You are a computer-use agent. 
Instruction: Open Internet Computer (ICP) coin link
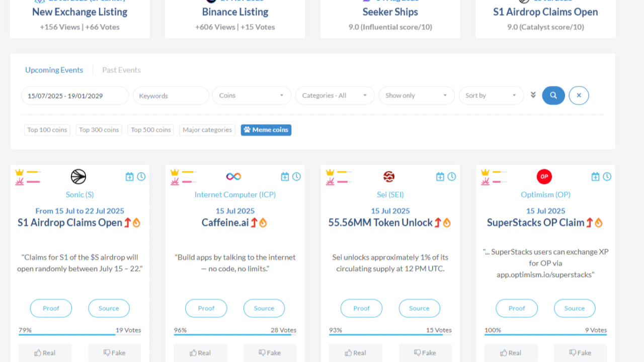[235, 195]
